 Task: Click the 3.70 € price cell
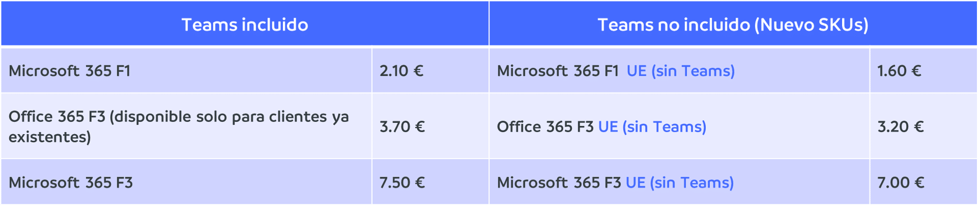(430, 126)
